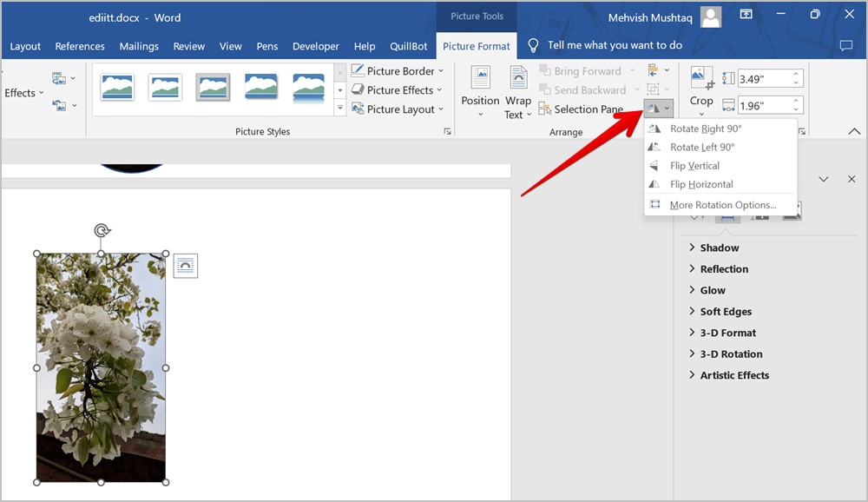Choose Rotate Right 90° from the menu
Viewport: 868px width, 502px height.
pyautogui.click(x=705, y=129)
